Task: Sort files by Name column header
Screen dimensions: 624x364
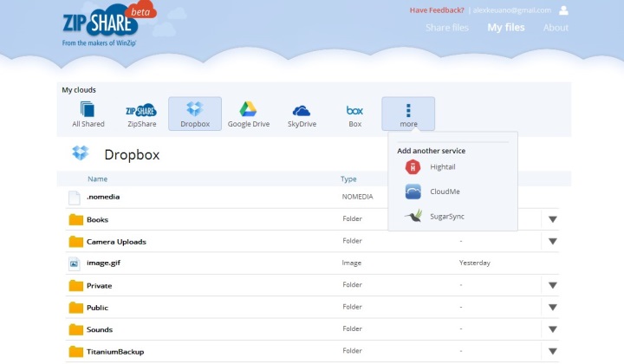Action: point(97,179)
